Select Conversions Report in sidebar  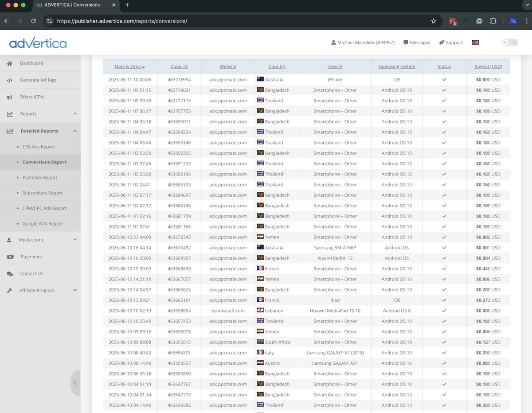(x=44, y=162)
